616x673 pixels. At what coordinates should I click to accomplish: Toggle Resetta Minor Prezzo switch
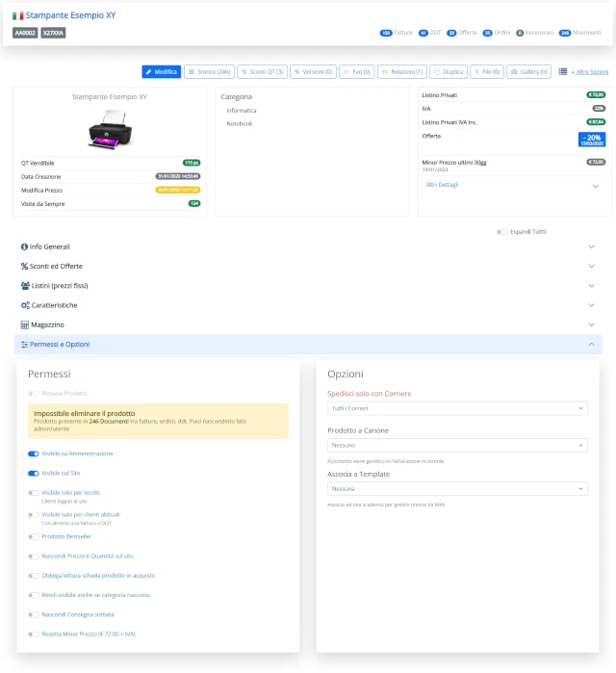click(x=33, y=634)
